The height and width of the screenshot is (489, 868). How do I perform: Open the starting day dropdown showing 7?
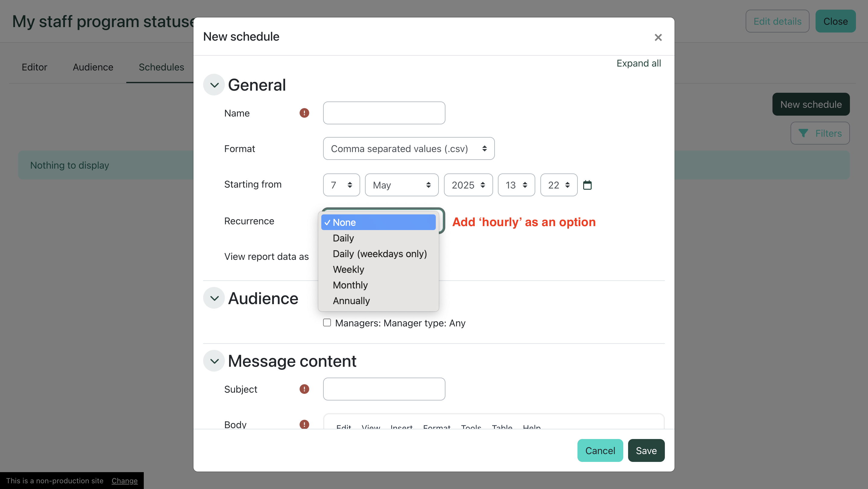pos(341,185)
